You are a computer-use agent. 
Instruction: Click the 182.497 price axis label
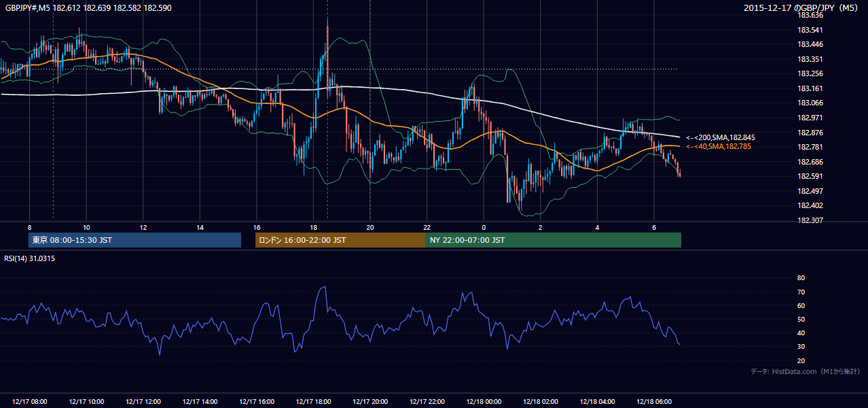tap(810, 191)
